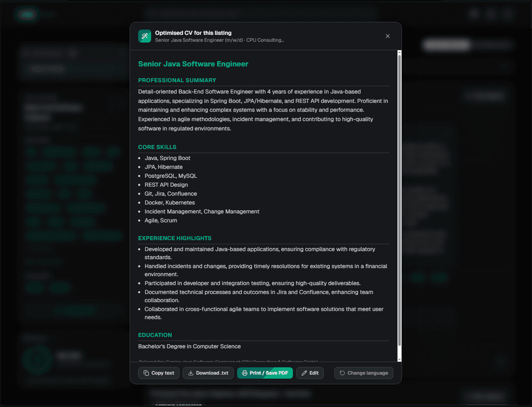Click bullet 'Participated in developer and integration testing'
Image resolution: width=532 pixels, height=407 pixels.
click(x=252, y=283)
